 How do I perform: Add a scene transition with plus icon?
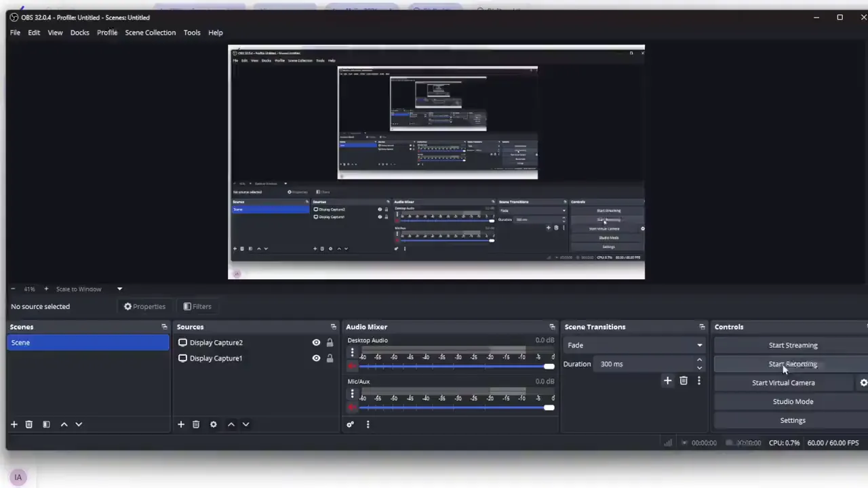point(667,381)
